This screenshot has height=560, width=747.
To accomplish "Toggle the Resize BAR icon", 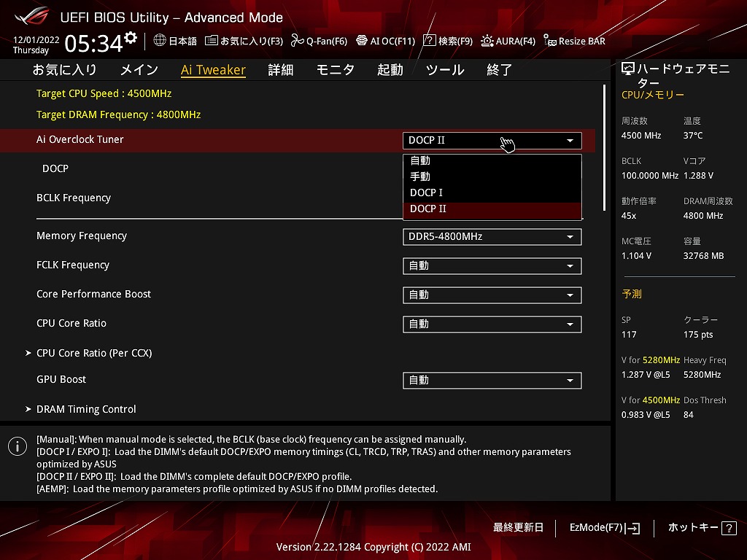I will [550, 41].
